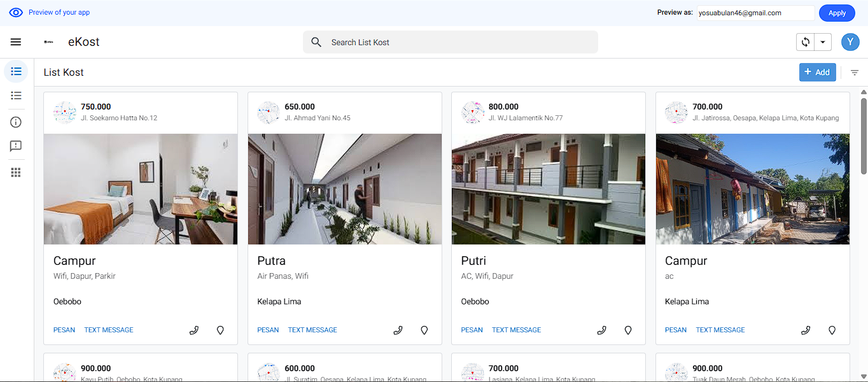Open the Jl. Soekarno Hatta kost photo

pos(141,189)
